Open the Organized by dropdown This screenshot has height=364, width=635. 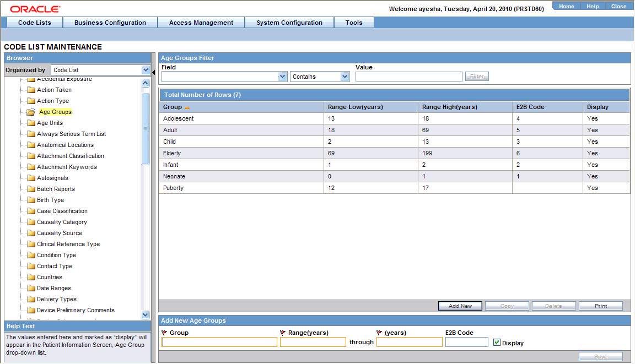(146, 70)
